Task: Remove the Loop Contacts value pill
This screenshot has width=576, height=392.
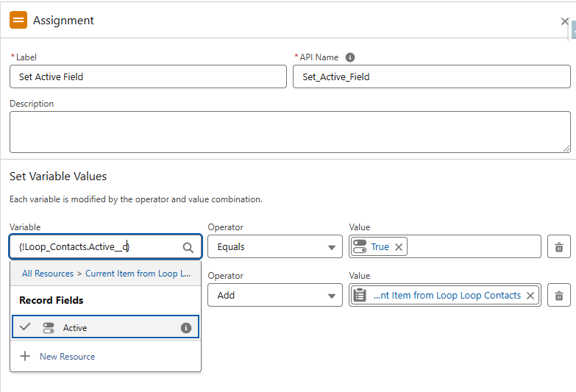Action: pos(530,296)
